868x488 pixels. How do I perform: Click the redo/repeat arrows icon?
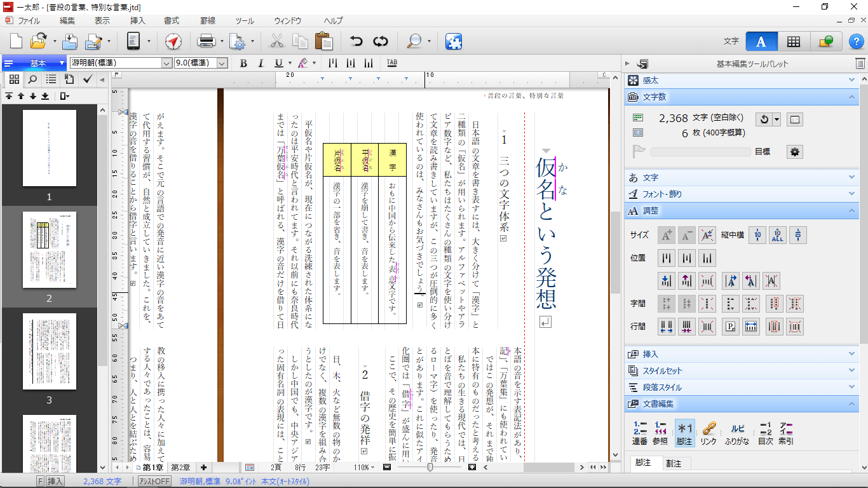pyautogui.click(x=381, y=41)
